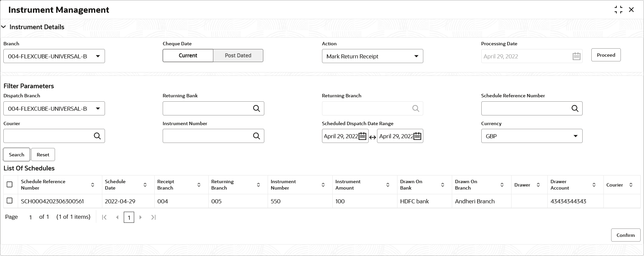Check the SCH0004202306300561 row checkbox
644x256 pixels.
pyautogui.click(x=10, y=201)
